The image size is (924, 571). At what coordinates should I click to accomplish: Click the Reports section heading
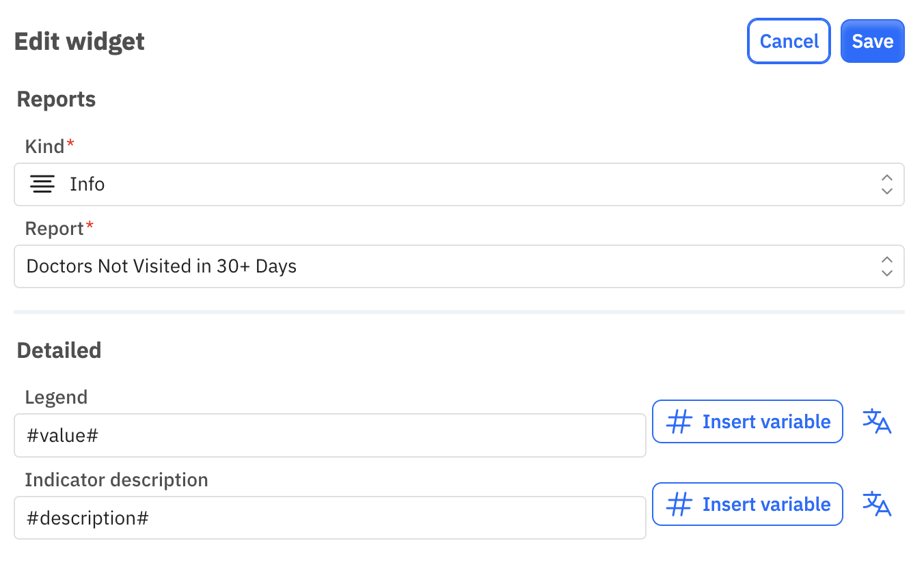[56, 100]
